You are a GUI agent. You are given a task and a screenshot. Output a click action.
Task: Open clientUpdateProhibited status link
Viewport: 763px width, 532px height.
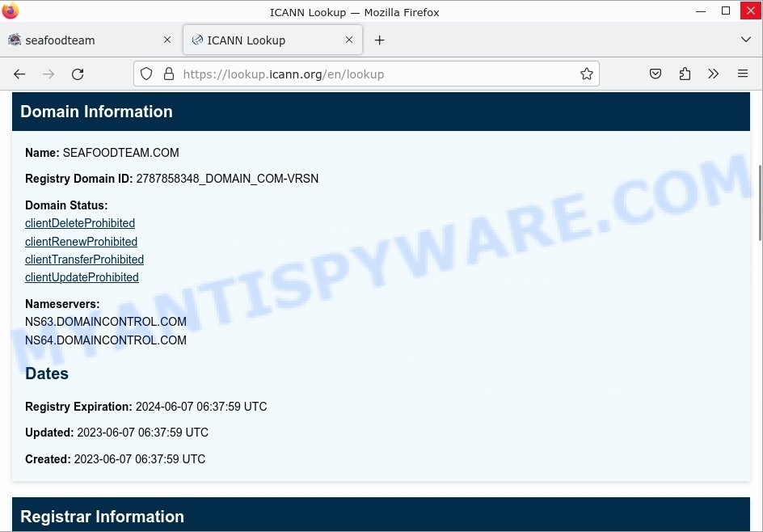pos(82,277)
